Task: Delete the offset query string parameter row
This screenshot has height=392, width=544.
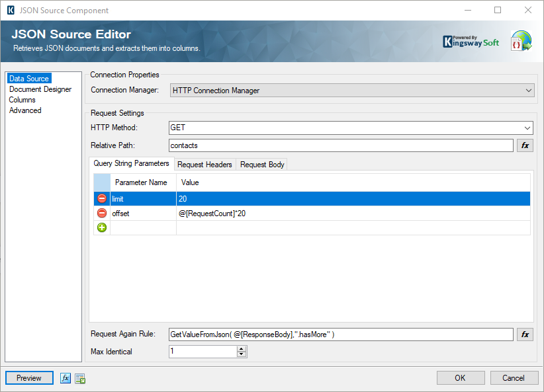Action: point(102,213)
